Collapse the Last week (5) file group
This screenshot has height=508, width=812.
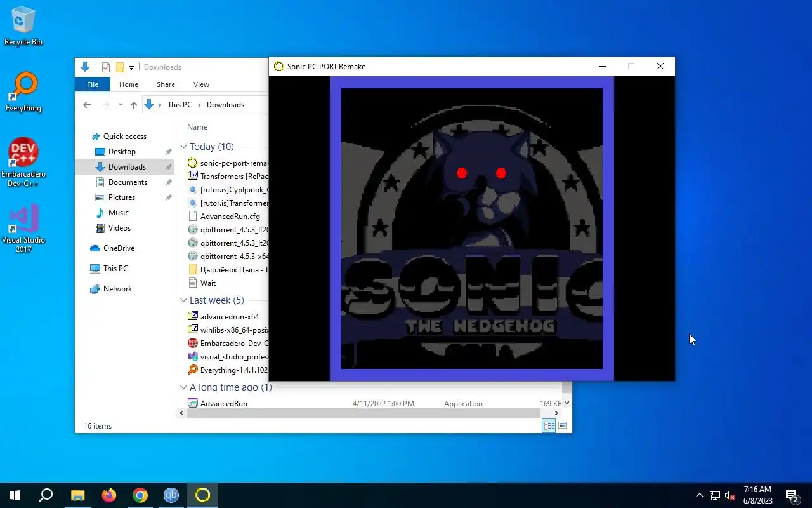pyautogui.click(x=183, y=300)
